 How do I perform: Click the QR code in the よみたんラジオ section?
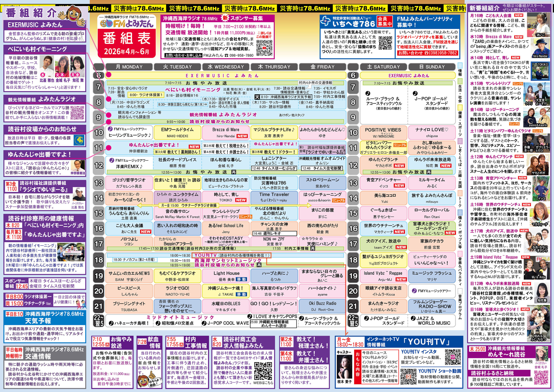pyautogui.click(x=77, y=113)
